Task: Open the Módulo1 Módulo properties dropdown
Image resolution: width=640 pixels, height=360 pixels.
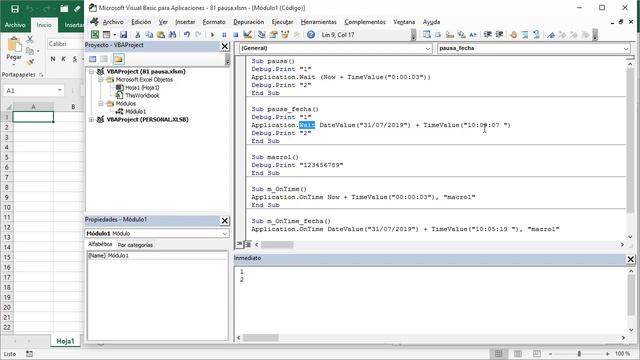Action: coord(224,233)
